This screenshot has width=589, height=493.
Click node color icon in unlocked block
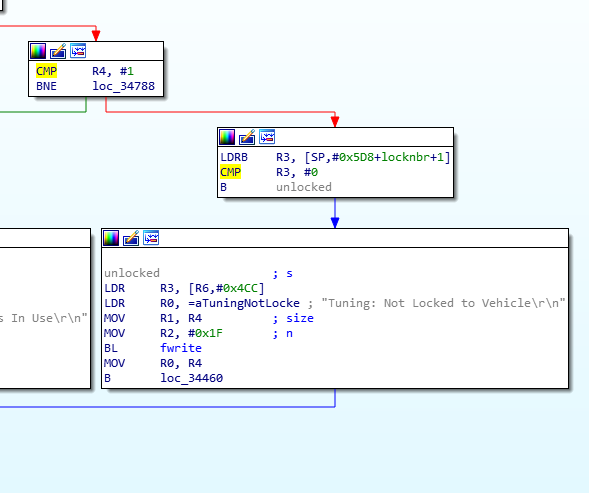coord(111,238)
